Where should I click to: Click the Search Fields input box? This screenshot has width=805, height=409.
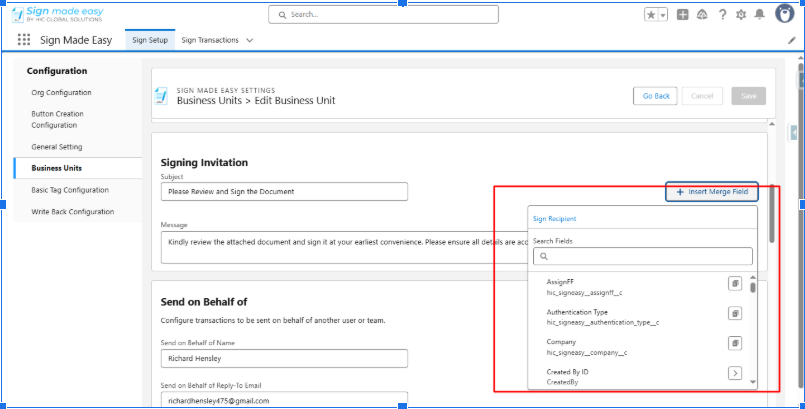coord(641,256)
